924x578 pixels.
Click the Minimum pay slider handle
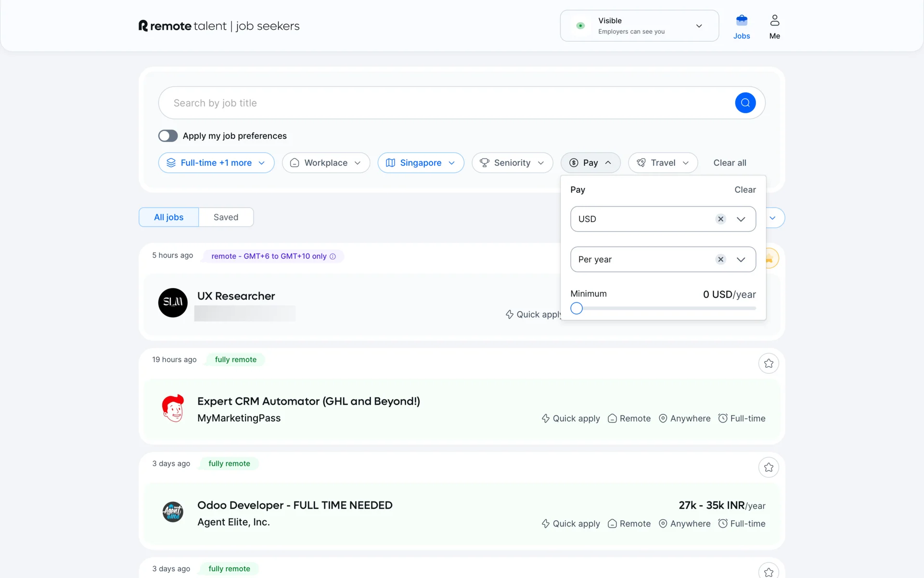point(577,308)
